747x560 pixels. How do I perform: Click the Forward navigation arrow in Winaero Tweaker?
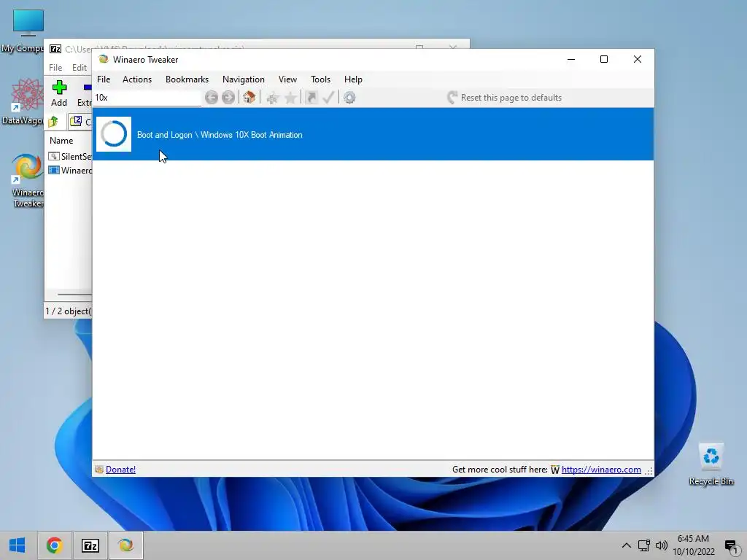pos(228,98)
